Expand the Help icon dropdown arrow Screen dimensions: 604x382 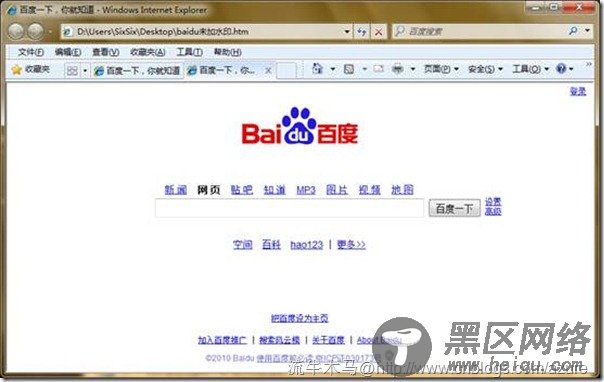coord(571,69)
